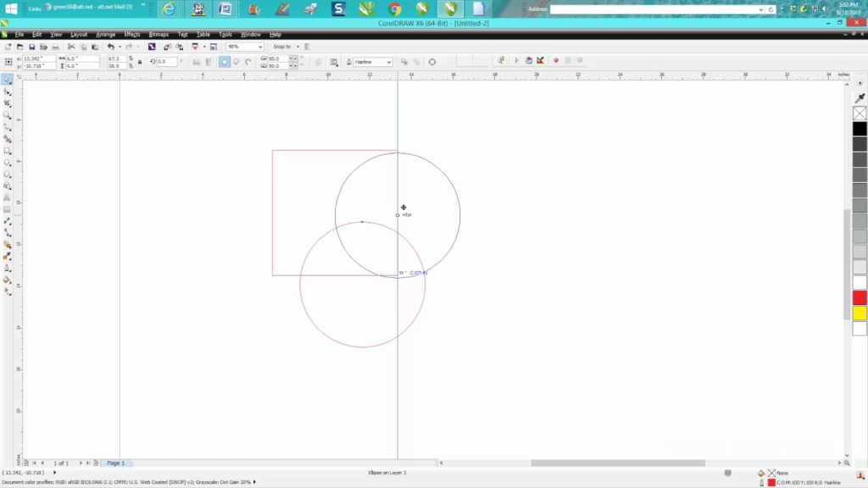Select the Rectangle tool
This screenshot has width=868, height=488.
(7, 151)
